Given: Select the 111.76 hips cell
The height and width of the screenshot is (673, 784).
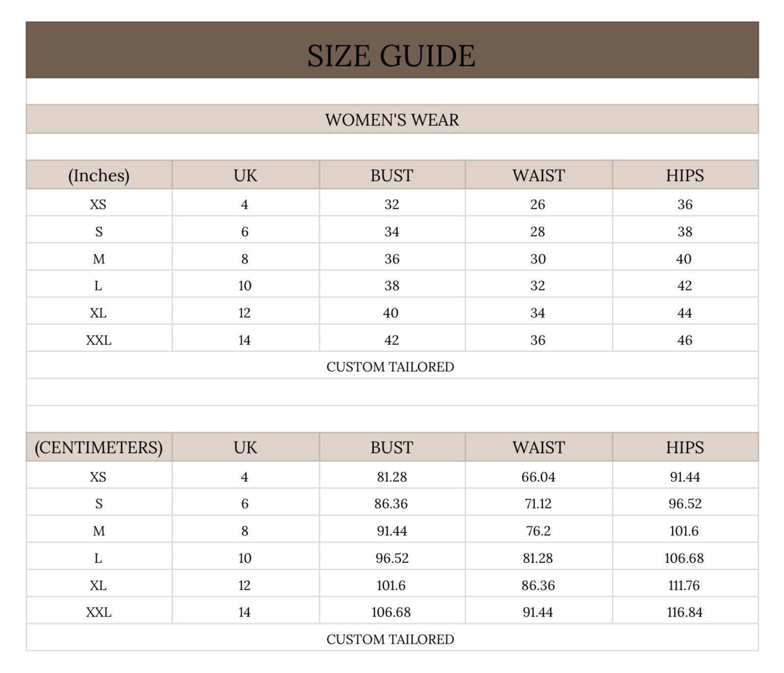Looking at the screenshot, I should (x=684, y=585).
